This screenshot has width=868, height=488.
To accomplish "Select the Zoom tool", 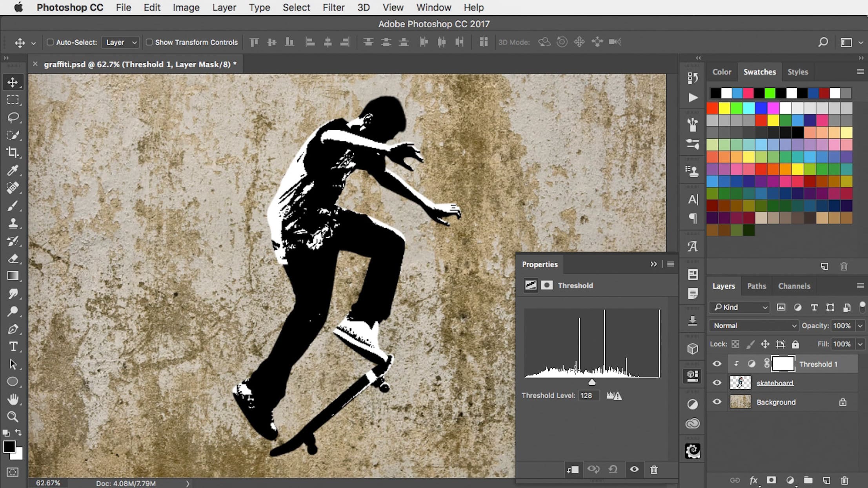I will [13, 417].
